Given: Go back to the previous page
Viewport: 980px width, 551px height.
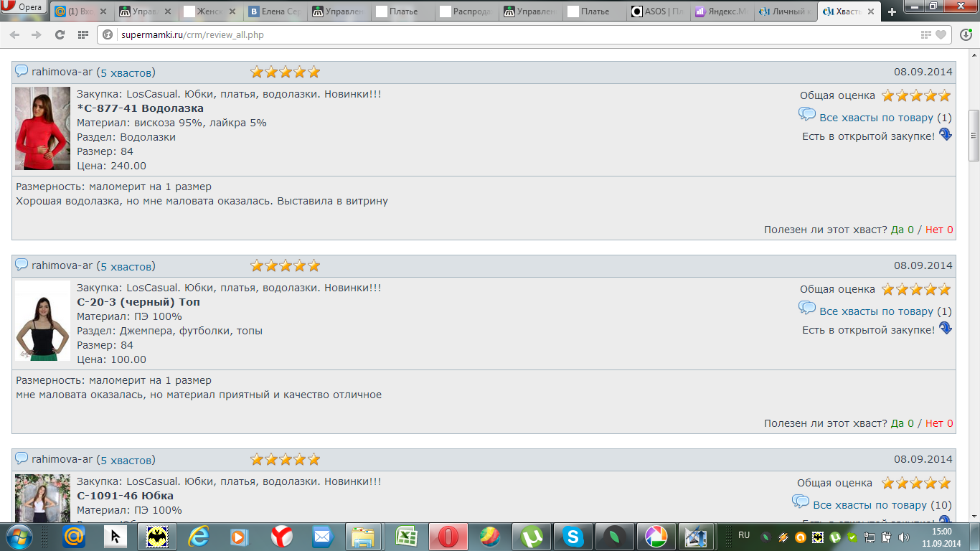Looking at the screenshot, I should (x=14, y=34).
